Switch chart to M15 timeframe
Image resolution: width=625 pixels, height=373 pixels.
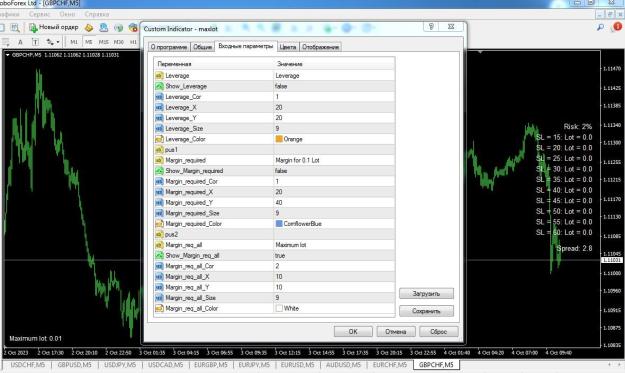click(104, 42)
